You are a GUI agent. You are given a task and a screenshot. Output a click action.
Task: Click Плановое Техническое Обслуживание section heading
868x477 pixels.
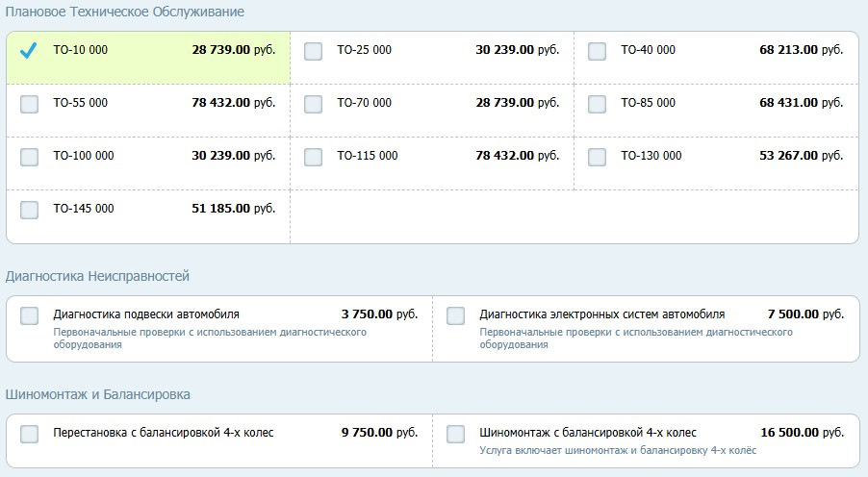click(x=125, y=13)
